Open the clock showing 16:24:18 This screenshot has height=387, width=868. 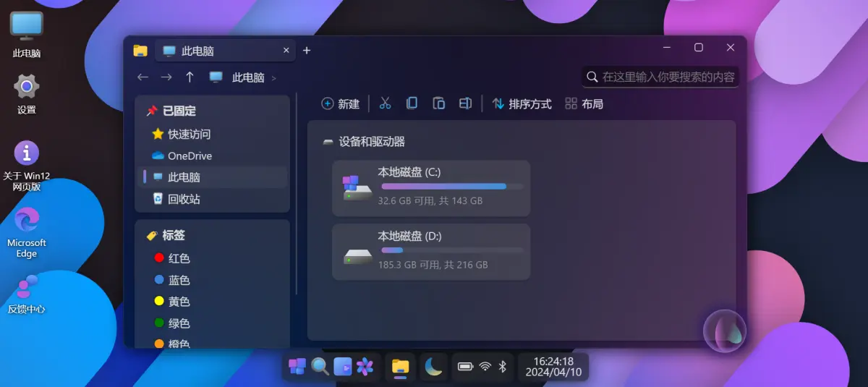553,367
